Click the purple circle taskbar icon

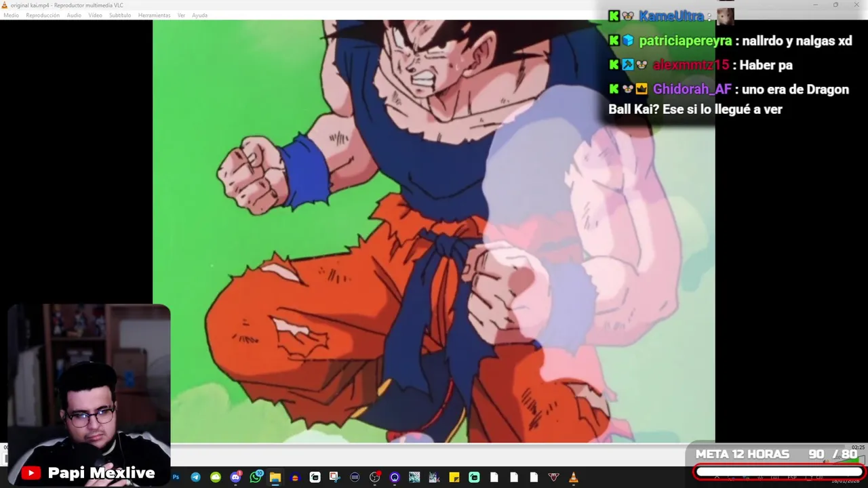pos(395,477)
